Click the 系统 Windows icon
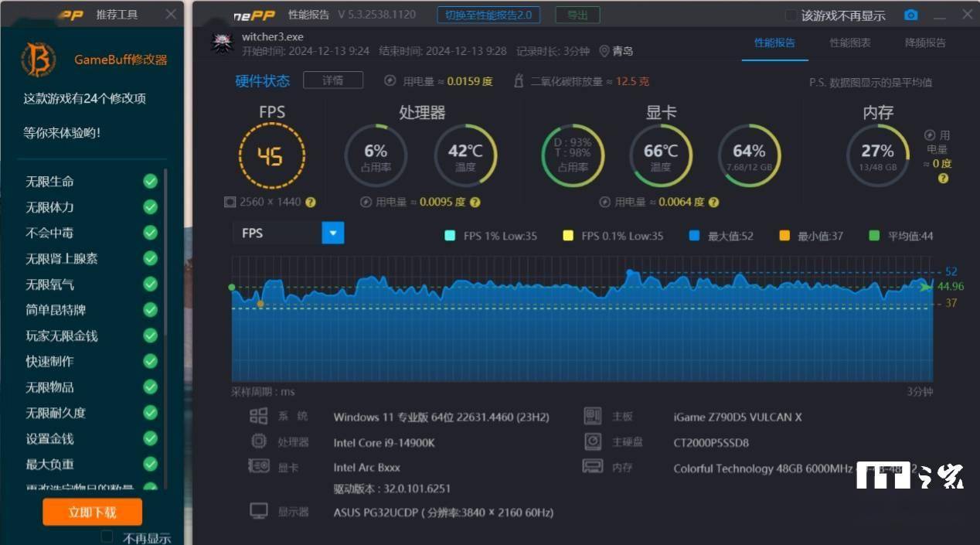 [258, 417]
